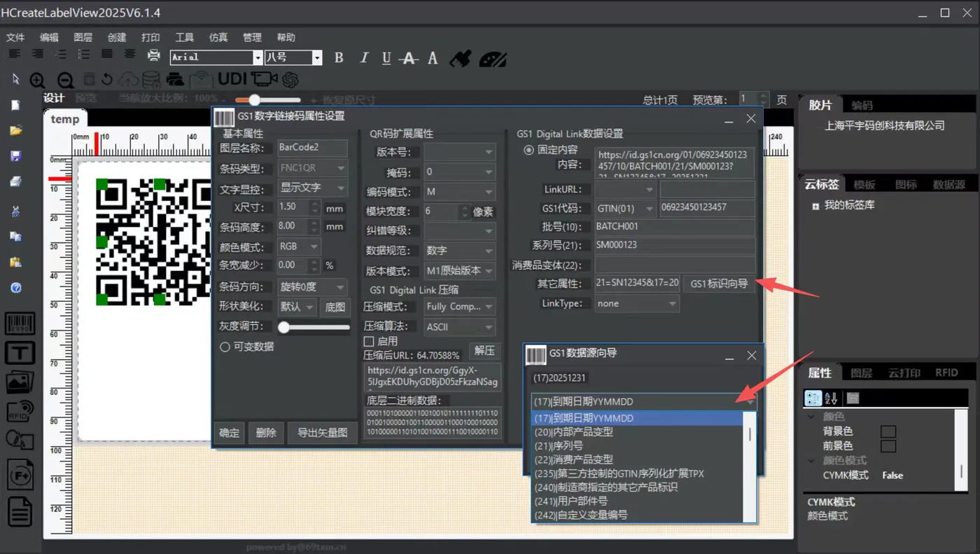
Task: Open the GS1标识向导 wizard button
Action: click(x=719, y=284)
